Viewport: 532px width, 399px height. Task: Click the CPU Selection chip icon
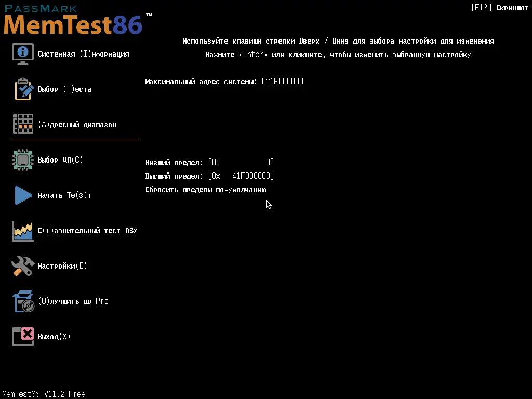[x=23, y=160]
